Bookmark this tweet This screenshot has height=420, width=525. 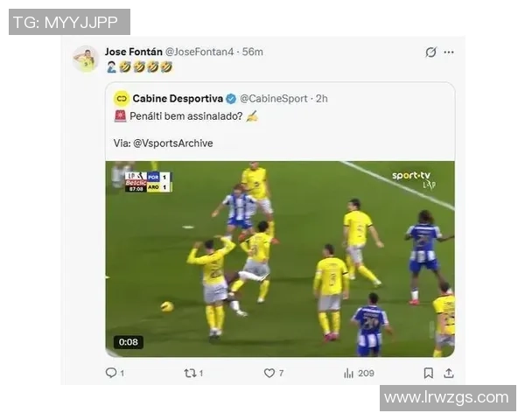pos(430,373)
